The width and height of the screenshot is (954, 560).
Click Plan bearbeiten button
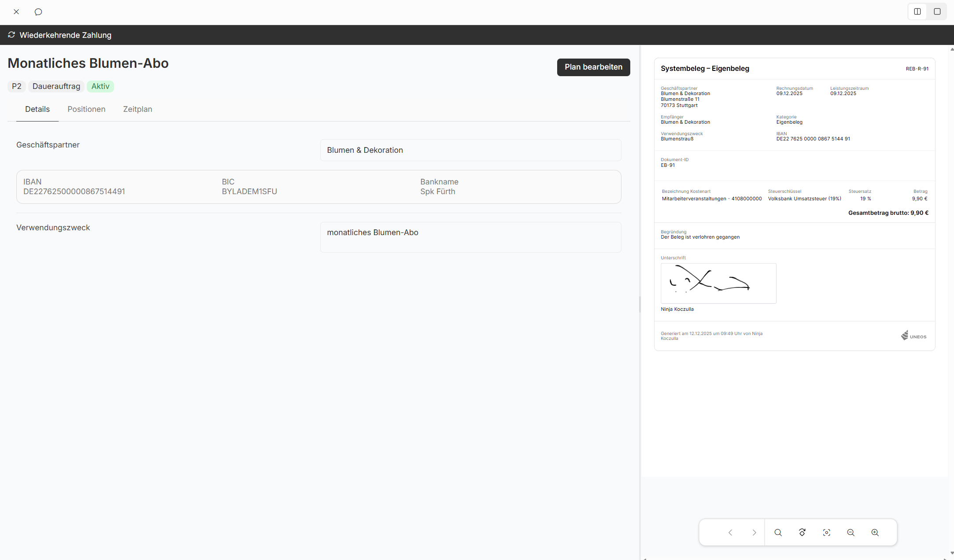[x=593, y=67]
